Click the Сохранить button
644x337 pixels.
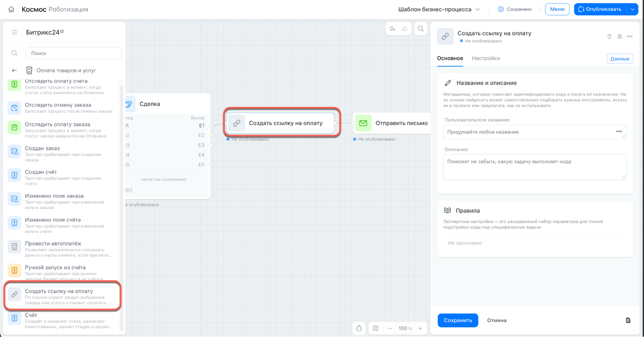[458, 320]
